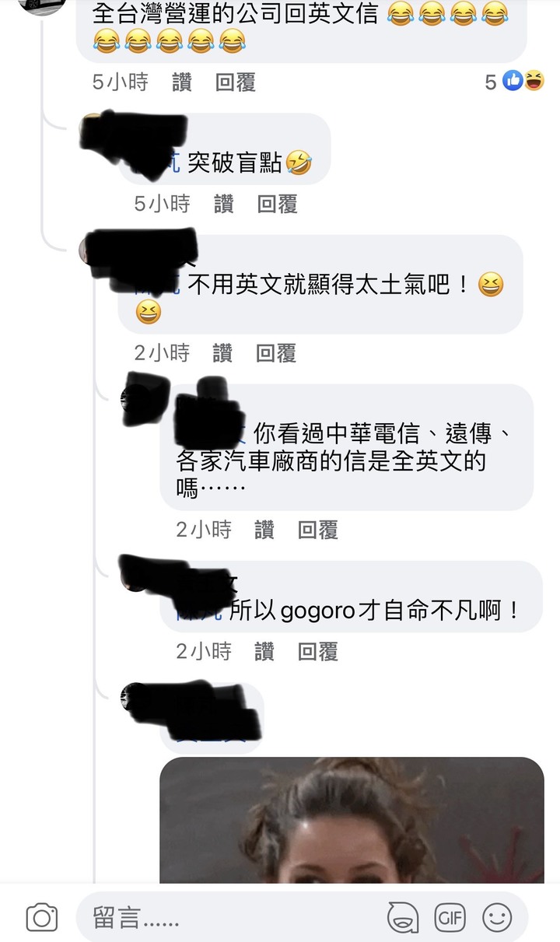560x942 pixels.
Task: Like the 中華電信 comment
Action: pos(264,531)
